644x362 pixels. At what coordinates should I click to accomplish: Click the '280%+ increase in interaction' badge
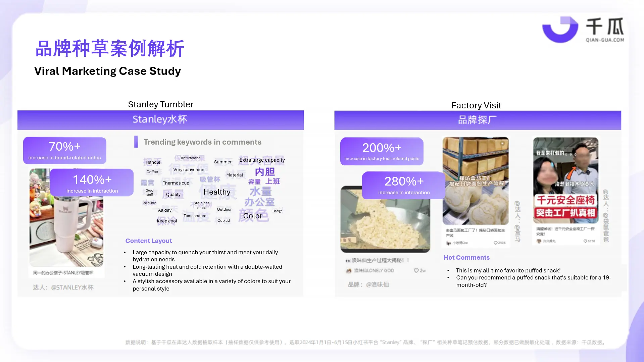coord(404,185)
